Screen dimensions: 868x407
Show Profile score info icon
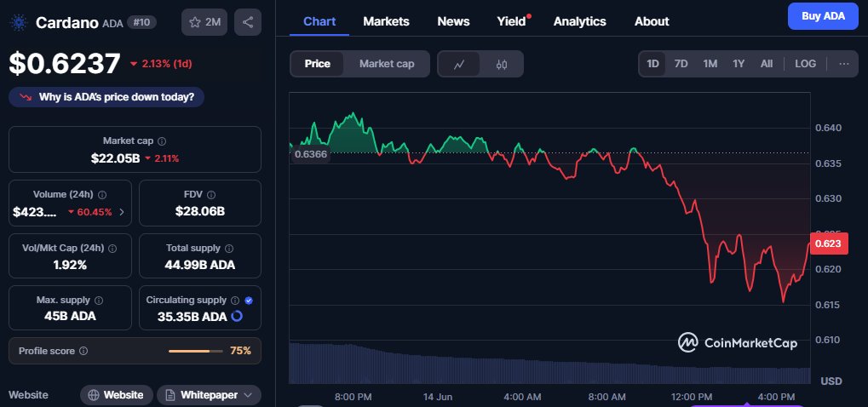83,351
